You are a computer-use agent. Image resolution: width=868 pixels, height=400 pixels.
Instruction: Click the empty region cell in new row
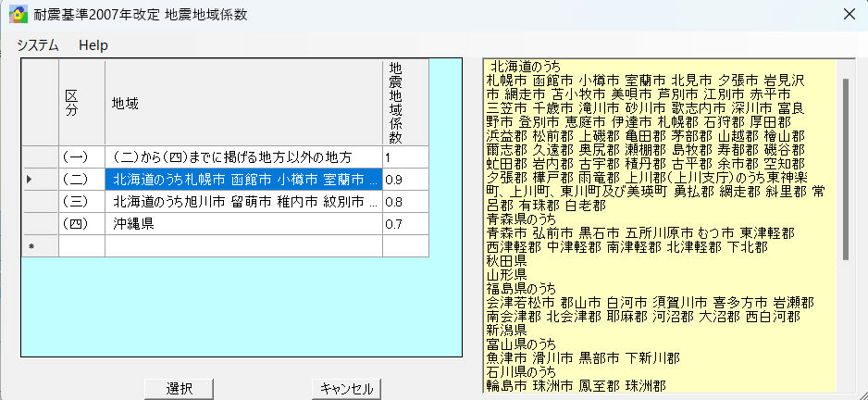pyautogui.click(x=243, y=246)
